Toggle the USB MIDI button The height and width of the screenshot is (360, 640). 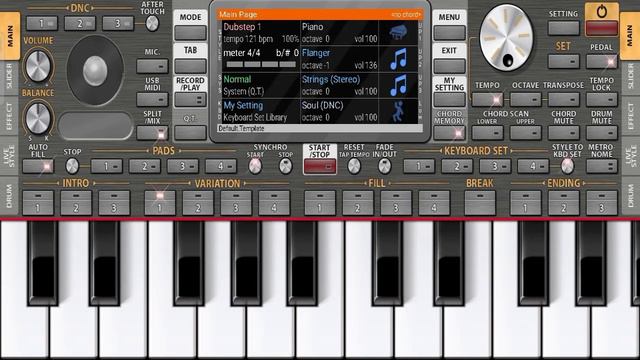pyautogui.click(x=152, y=100)
